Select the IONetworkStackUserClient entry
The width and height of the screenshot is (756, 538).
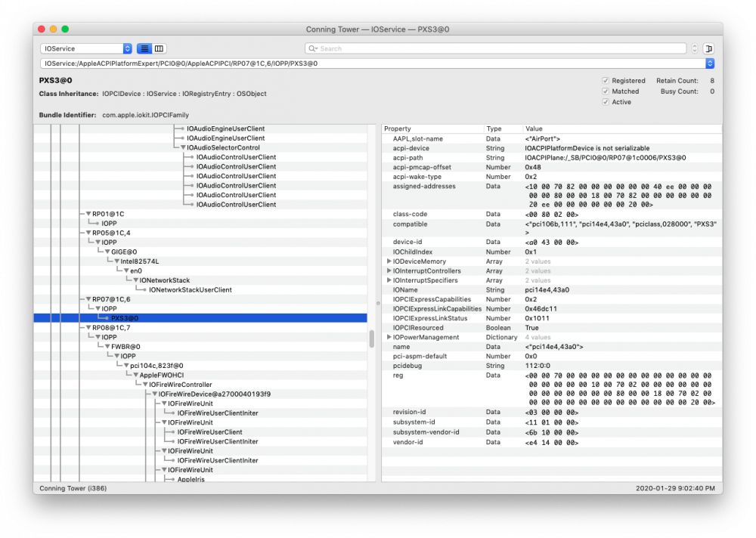point(190,289)
